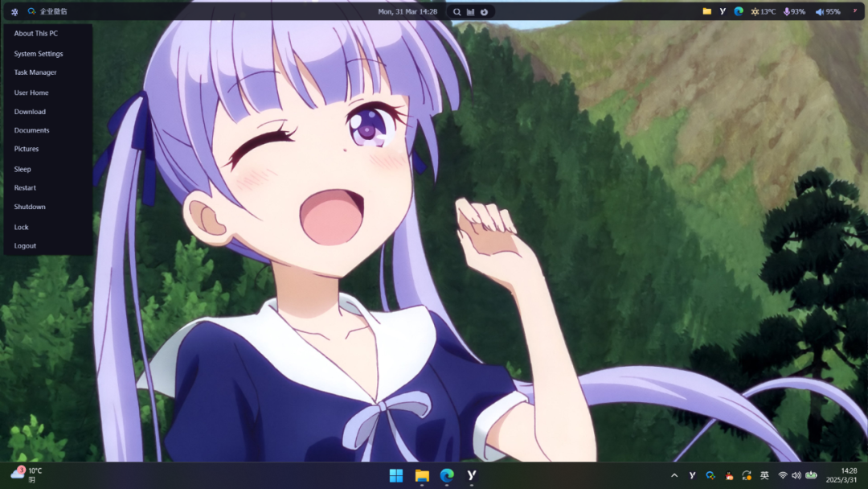Screen dimensions: 868x489
Task: Click the QQ penguin tray icon
Action: [x=729, y=475]
